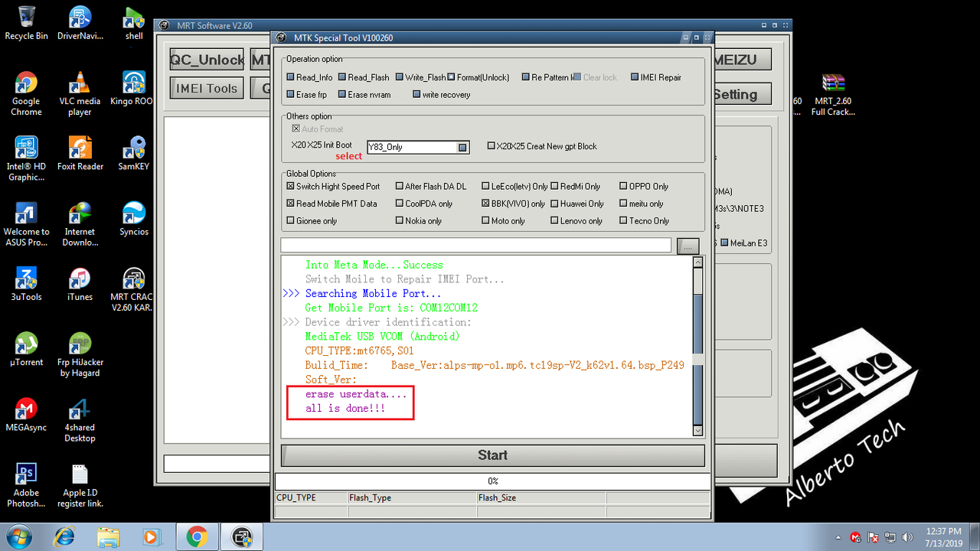Image resolution: width=980 pixels, height=551 pixels.
Task: Click the file browse '...' button
Action: point(688,246)
